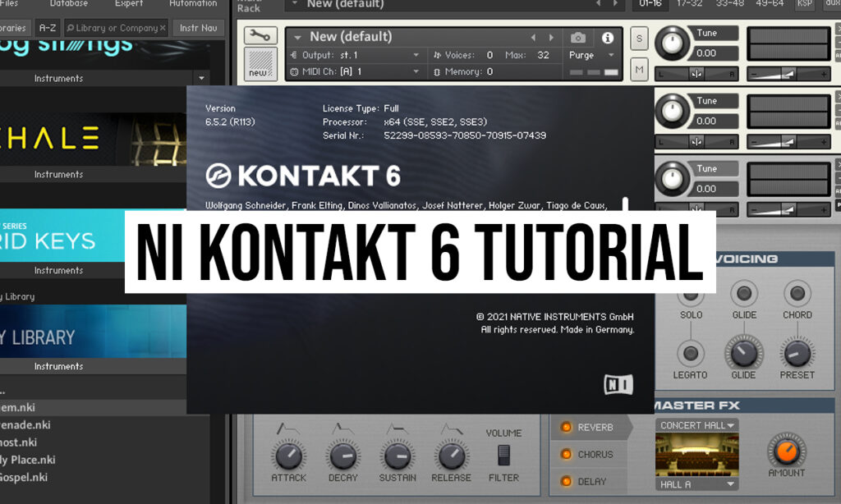The width and height of the screenshot is (841, 504).
Task: Click the version text 6.5.2 (R113)
Action: (x=230, y=121)
